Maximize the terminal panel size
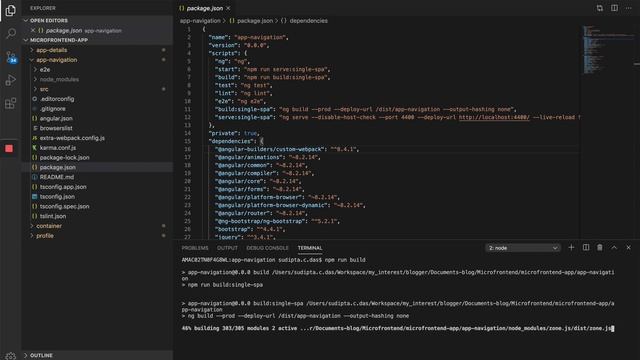 tap(614, 247)
